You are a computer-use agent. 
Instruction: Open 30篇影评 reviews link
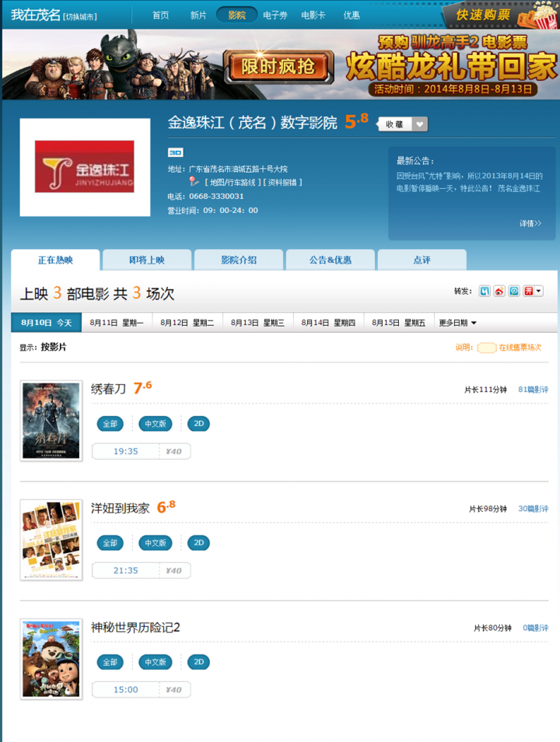pos(533,509)
